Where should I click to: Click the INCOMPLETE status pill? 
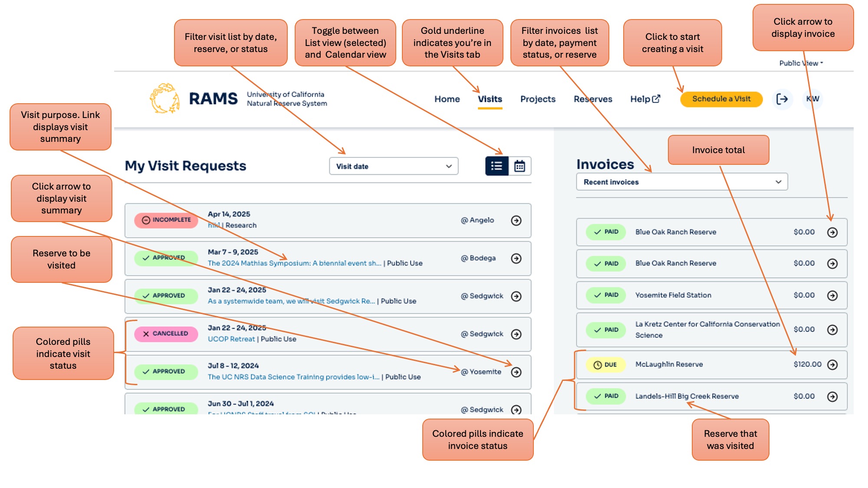[x=166, y=220]
